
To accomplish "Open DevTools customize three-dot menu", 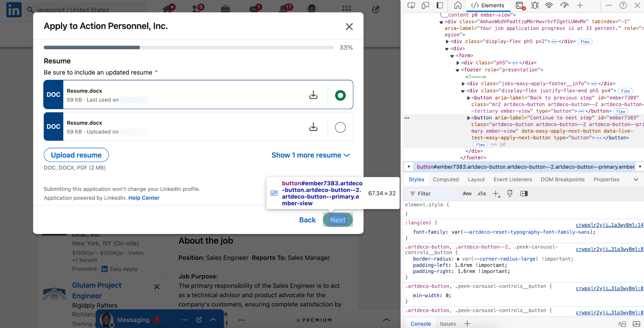I will click(609, 5).
